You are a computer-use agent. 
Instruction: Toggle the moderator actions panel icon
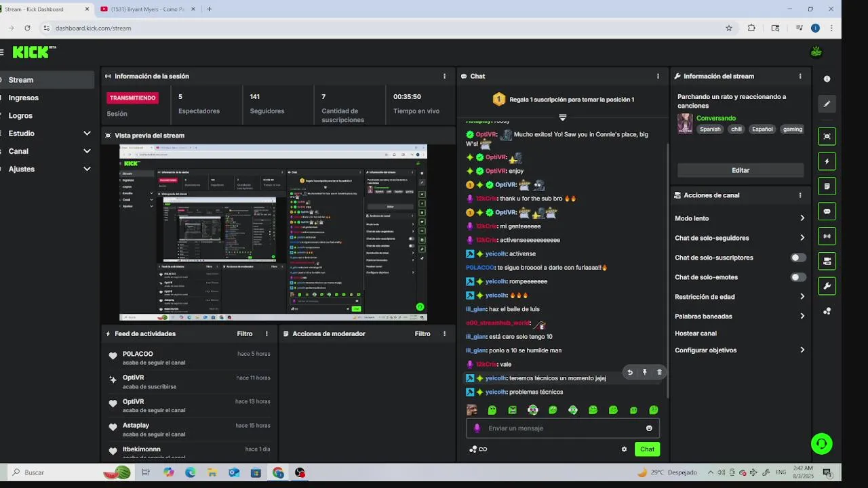coord(827,261)
